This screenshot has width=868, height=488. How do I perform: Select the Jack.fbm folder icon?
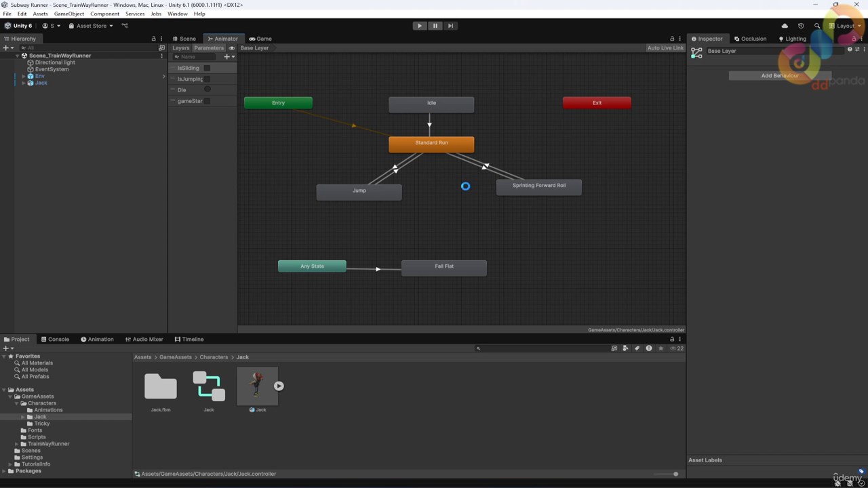pyautogui.click(x=161, y=387)
